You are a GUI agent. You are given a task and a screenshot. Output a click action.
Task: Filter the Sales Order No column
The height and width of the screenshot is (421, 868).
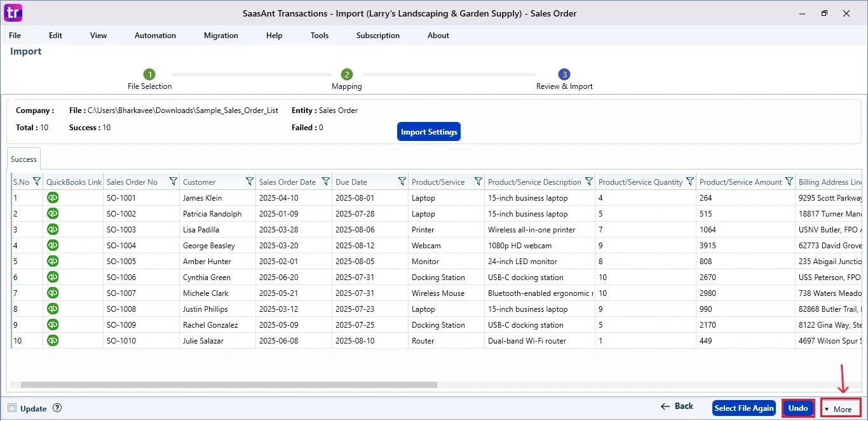[x=173, y=182]
